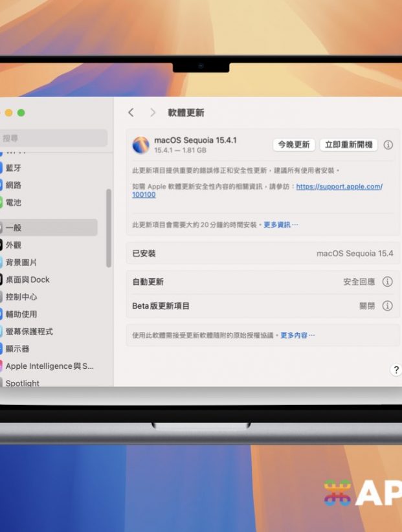402x532 pixels.
Task: Go forward with the right chevron
Action: pyautogui.click(x=153, y=113)
